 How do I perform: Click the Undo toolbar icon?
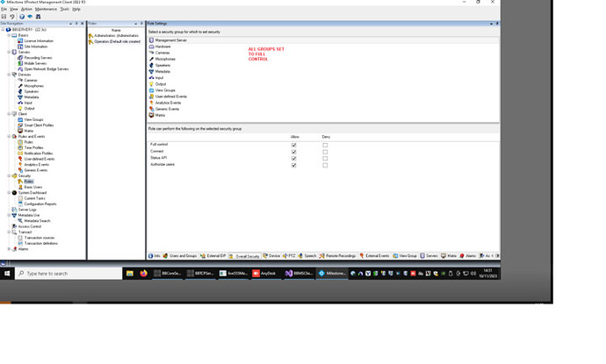[12, 17]
